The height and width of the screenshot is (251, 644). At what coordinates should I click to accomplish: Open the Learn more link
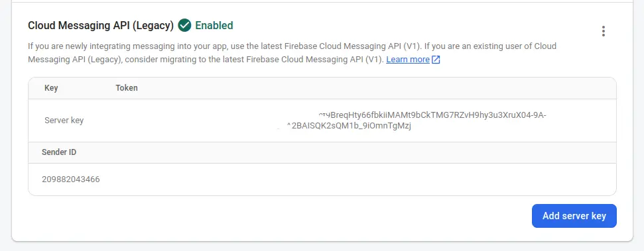click(x=408, y=60)
